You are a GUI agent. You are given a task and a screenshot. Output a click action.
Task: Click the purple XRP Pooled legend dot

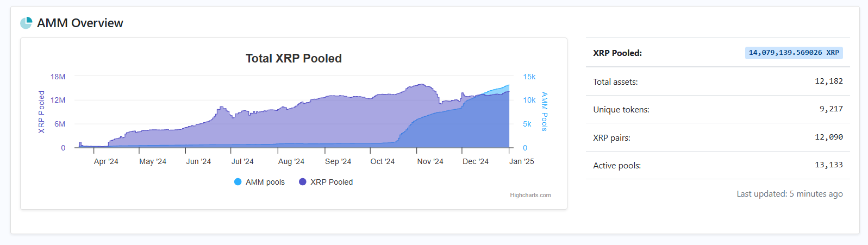tap(303, 182)
